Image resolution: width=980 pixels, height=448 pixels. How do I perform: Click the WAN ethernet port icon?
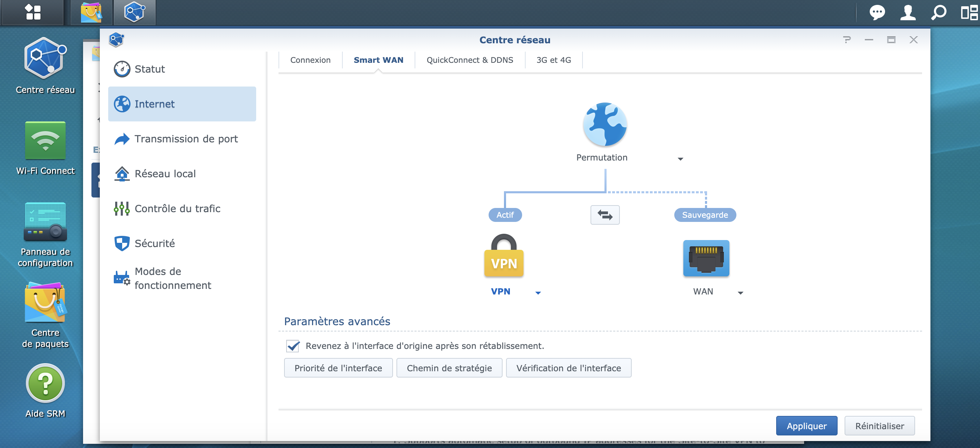(706, 258)
